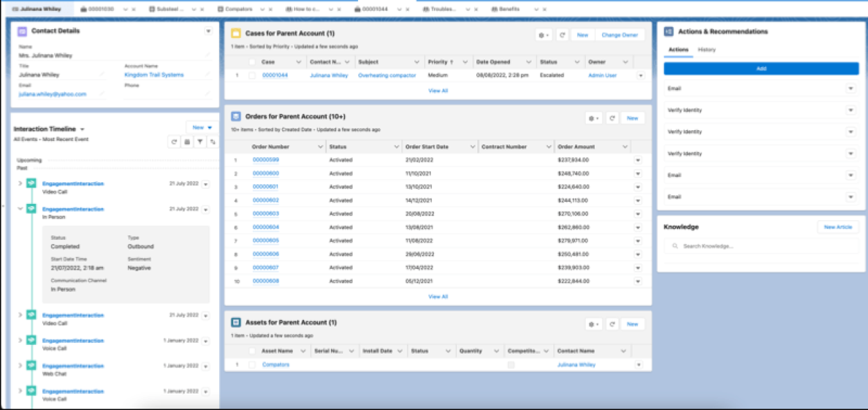Open the row actions for order 00000599
This screenshot has width=868, height=410.
pos(638,160)
